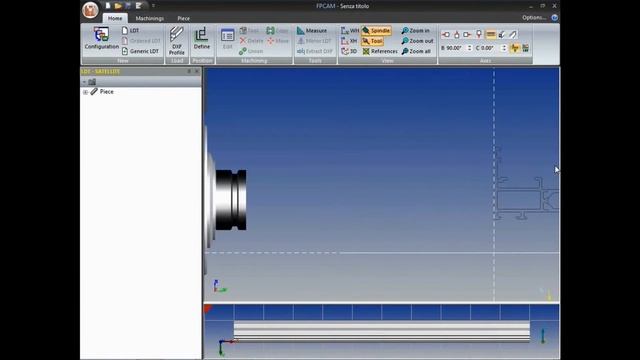Click the Copy machining button
Screen dimensions: 640x360
tap(277, 31)
